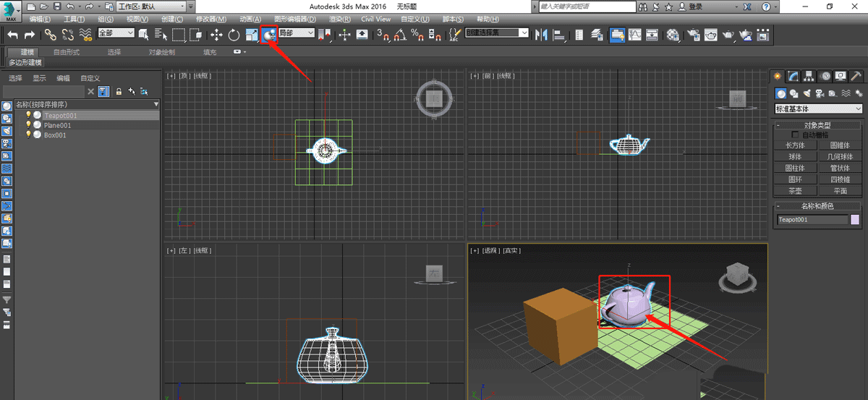868x400 pixels.
Task: Open the 修改器(M) menu
Action: (x=211, y=19)
